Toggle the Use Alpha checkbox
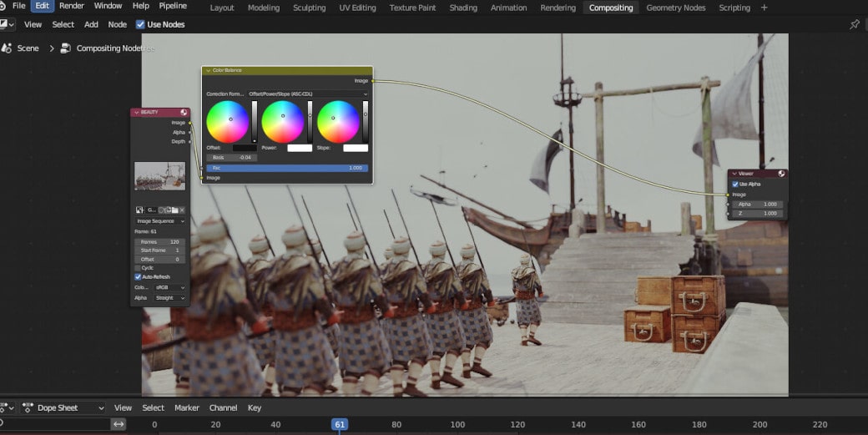Image resolution: width=868 pixels, height=435 pixels. click(x=735, y=185)
